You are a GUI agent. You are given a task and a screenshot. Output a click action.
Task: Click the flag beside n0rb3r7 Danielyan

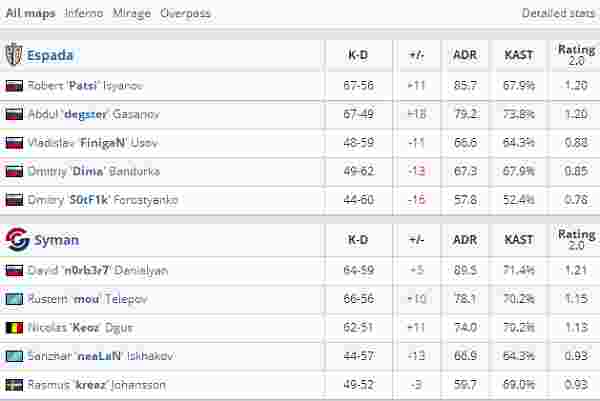tap(15, 270)
